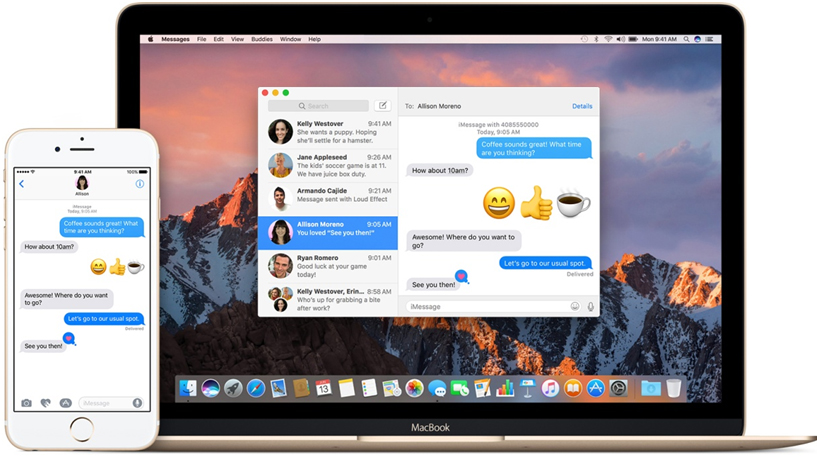Select Kelly Westover, Erin group conversation

(328, 299)
